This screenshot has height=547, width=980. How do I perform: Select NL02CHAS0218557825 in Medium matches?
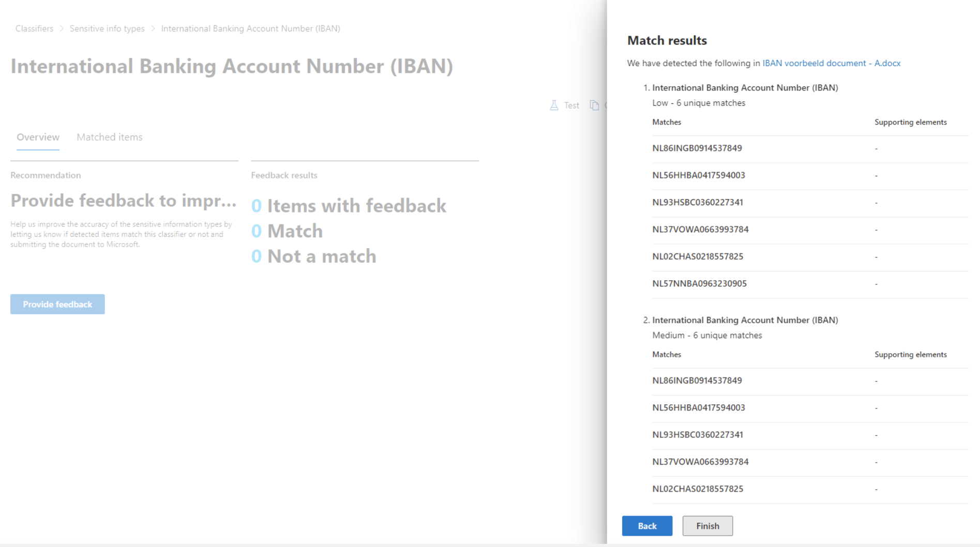(698, 489)
